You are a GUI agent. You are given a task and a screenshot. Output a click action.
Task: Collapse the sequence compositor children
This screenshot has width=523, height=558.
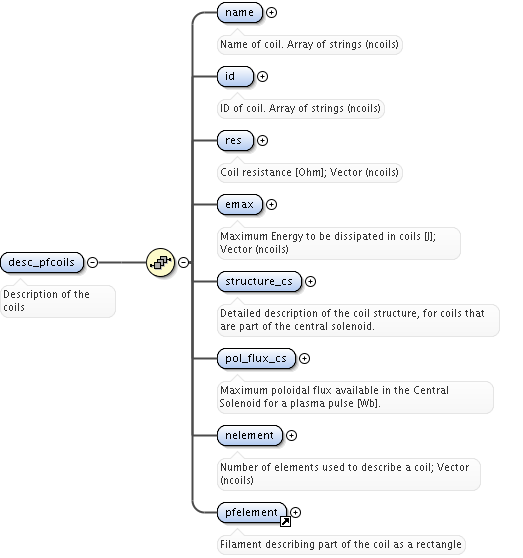click(183, 262)
